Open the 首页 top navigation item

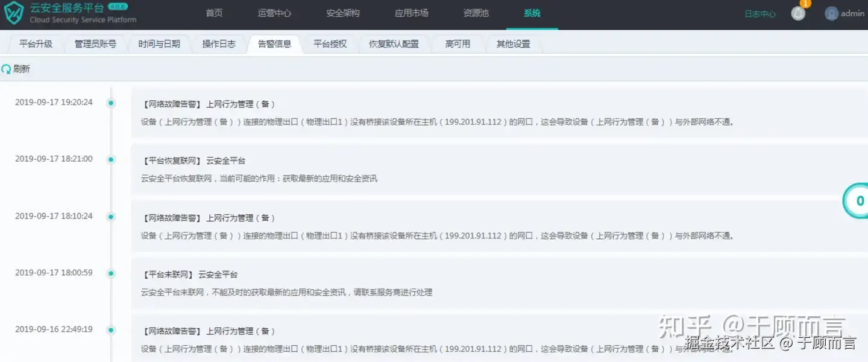214,13
